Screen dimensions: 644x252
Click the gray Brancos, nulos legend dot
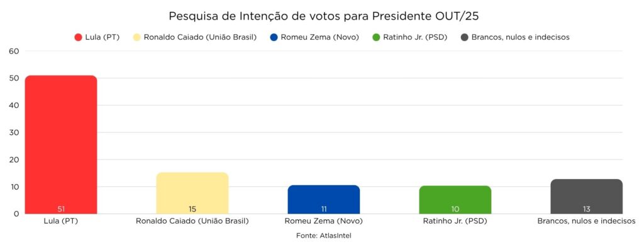465,37
